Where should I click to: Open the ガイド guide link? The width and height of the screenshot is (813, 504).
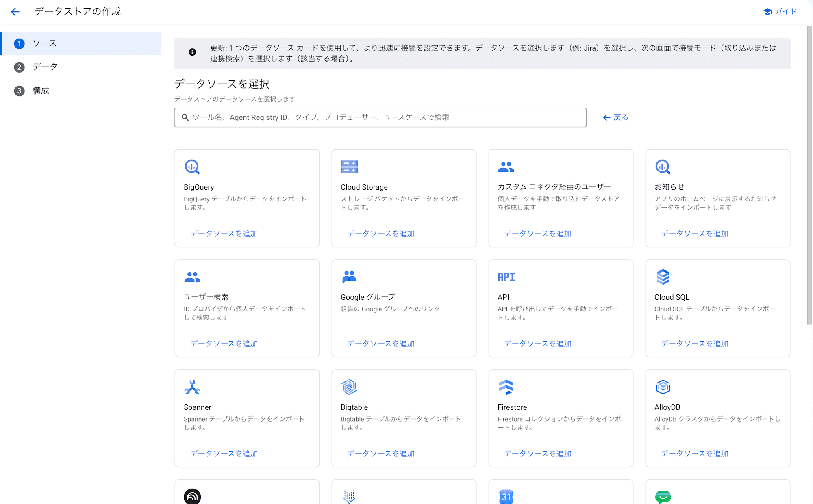pos(780,11)
